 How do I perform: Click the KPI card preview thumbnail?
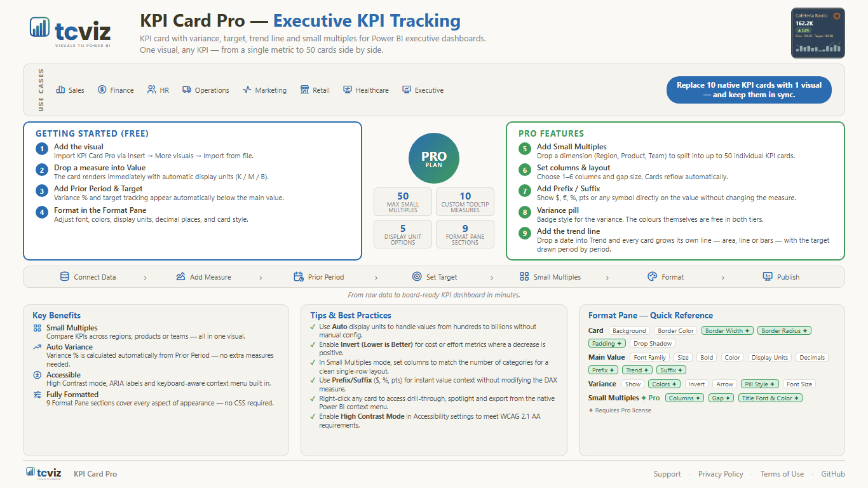click(x=818, y=33)
